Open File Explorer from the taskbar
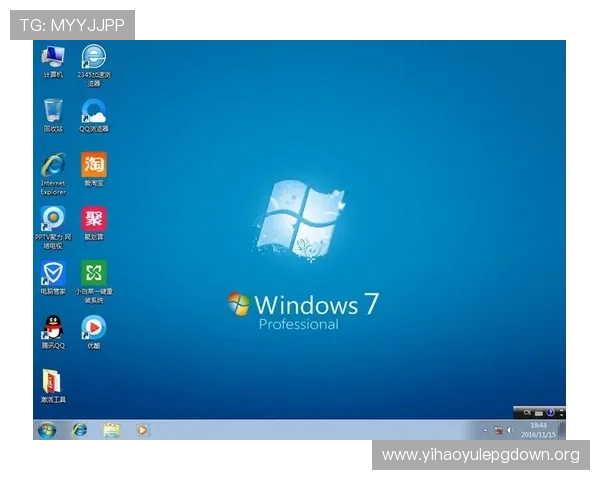 pos(111,430)
